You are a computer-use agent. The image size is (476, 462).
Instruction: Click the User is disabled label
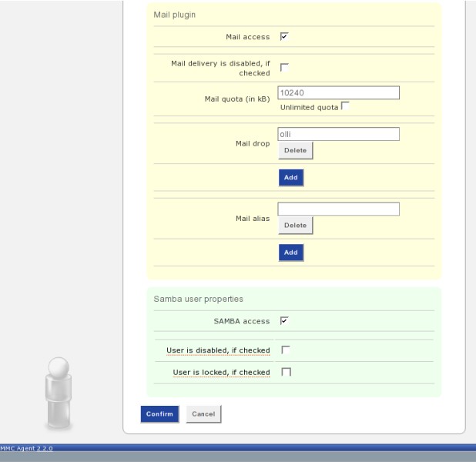(218, 350)
